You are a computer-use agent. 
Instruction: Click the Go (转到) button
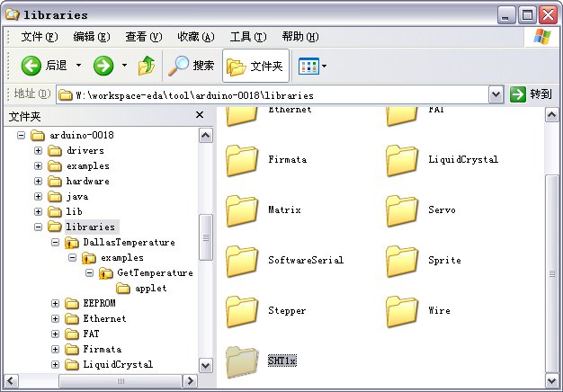pos(531,94)
